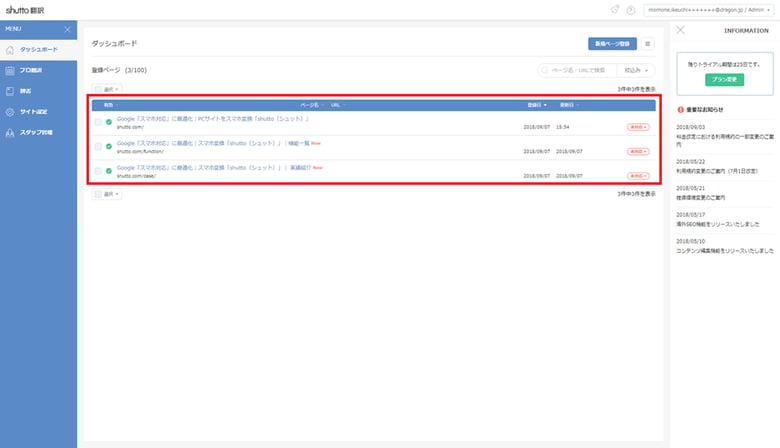Viewport: 780px width, 448px height.
Task: Tick the checkbox on shutto.com/function/ row
Action: click(98, 146)
